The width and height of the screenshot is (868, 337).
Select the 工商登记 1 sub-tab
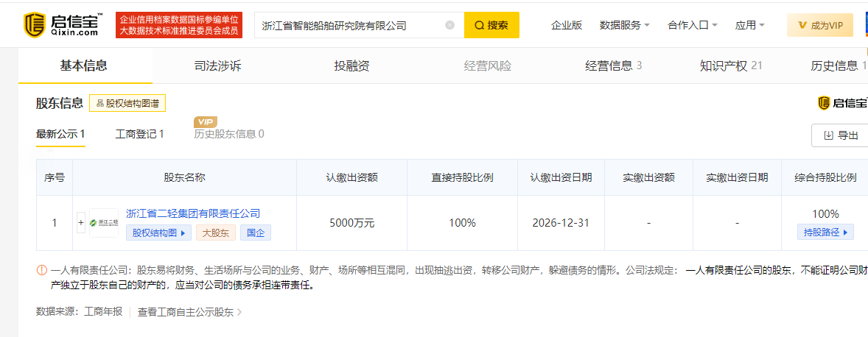(x=139, y=134)
